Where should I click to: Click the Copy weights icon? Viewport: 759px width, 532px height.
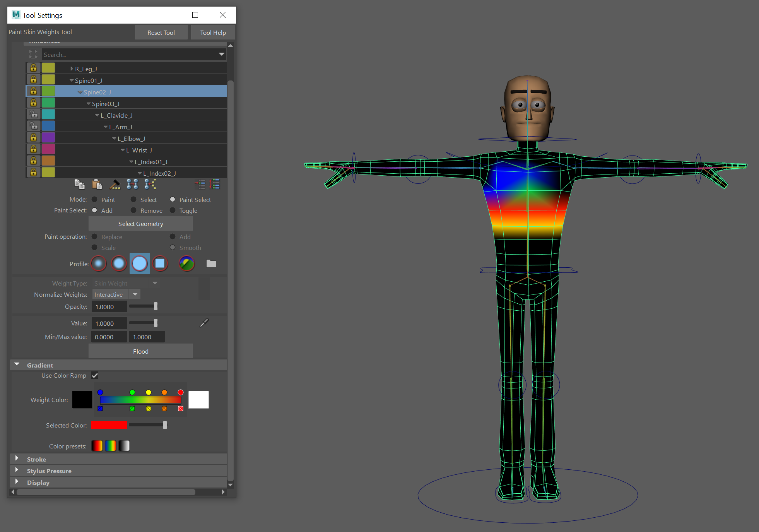tap(79, 185)
